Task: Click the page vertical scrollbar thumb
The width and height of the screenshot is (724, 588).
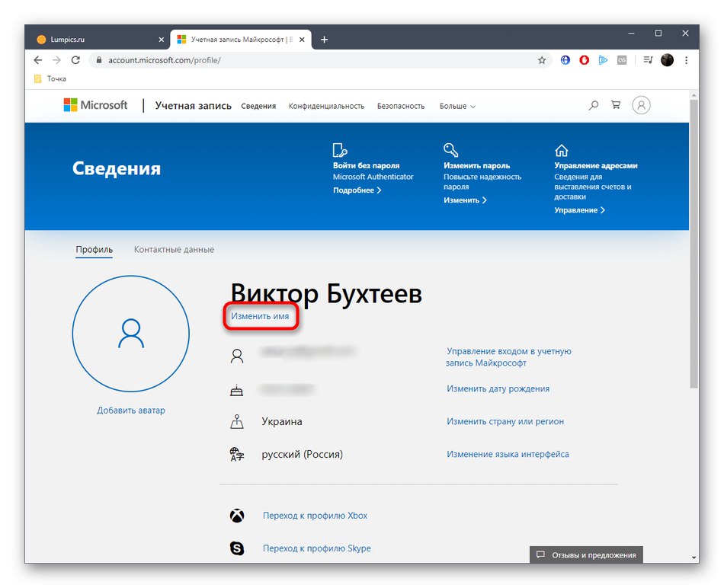Action: coord(694,243)
